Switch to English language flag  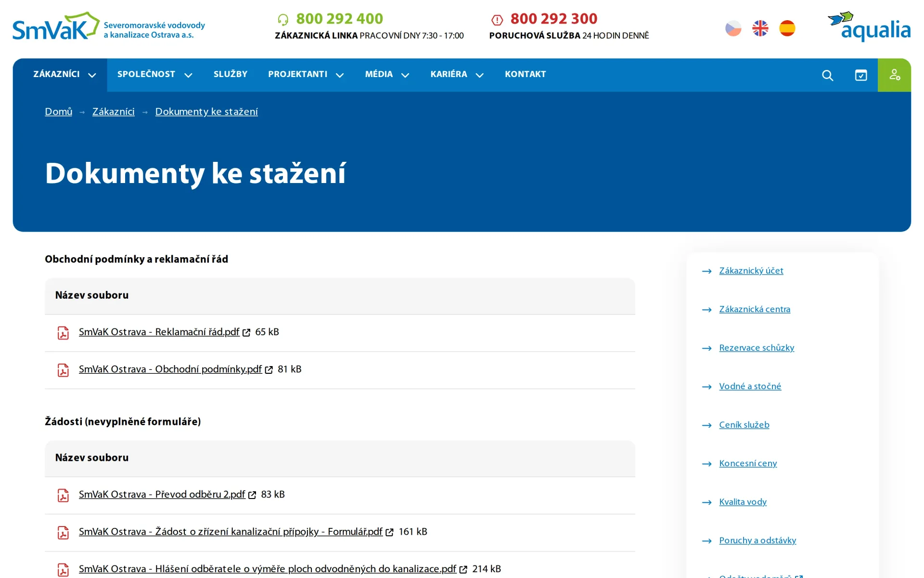[x=760, y=28]
